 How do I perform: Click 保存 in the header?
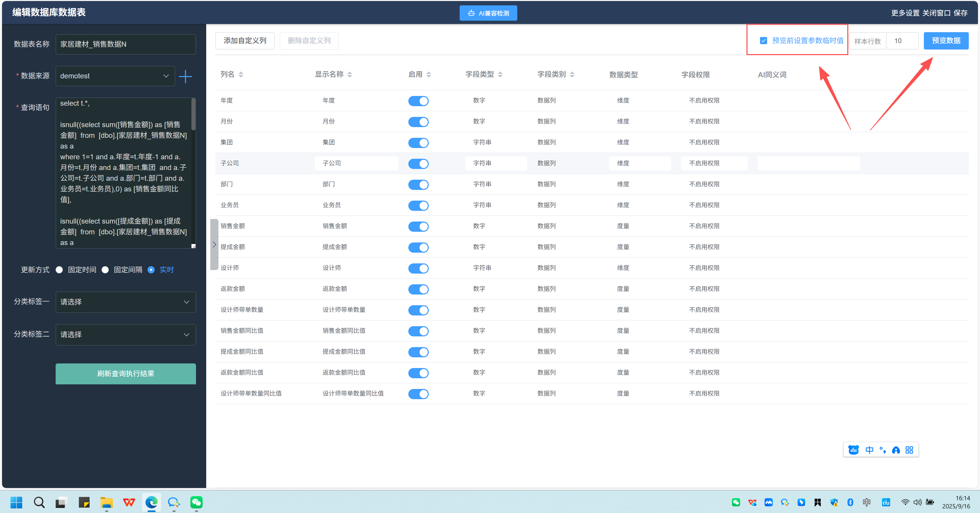[x=960, y=13]
